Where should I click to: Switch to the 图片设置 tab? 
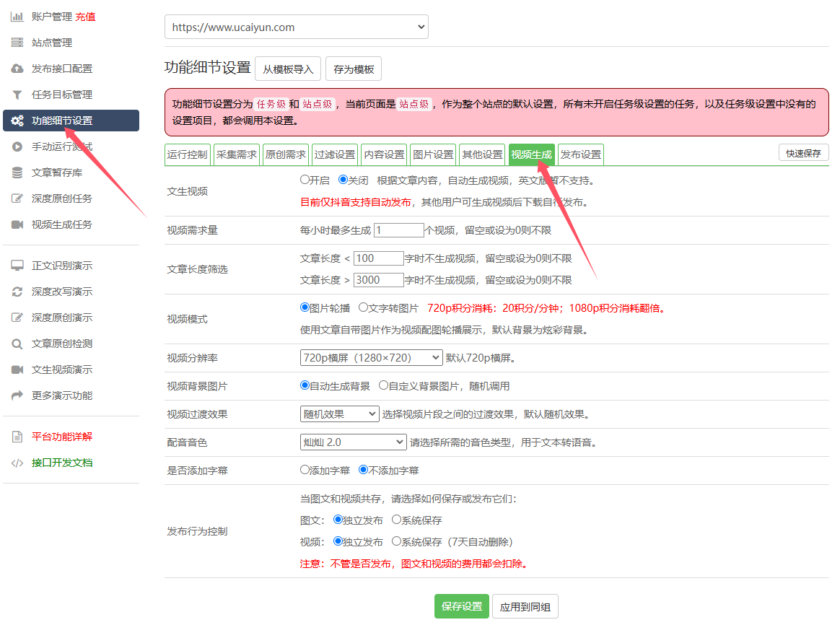point(434,154)
